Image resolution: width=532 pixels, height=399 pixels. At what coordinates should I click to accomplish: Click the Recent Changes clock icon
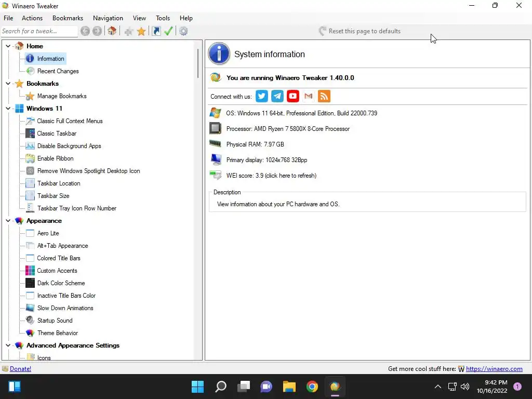point(30,71)
